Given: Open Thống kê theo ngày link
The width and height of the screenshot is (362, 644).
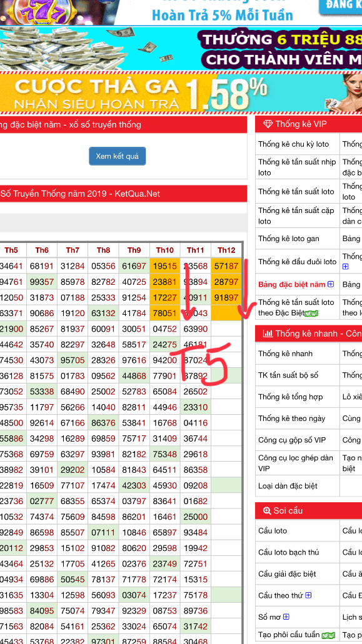Looking at the screenshot, I should 291,419.
